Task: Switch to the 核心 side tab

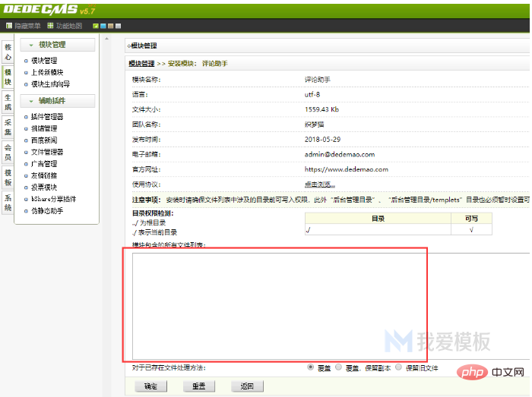Action: pos(8,52)
